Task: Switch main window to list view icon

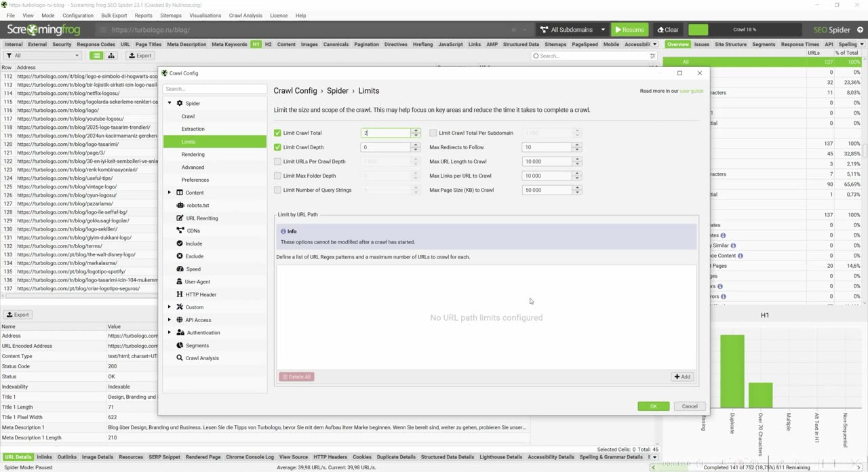Action: tap(97, 56)
